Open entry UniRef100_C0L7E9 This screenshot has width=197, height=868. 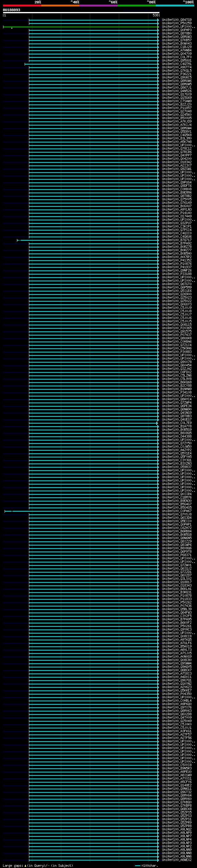pyautogui.click(x=176, y=423)
